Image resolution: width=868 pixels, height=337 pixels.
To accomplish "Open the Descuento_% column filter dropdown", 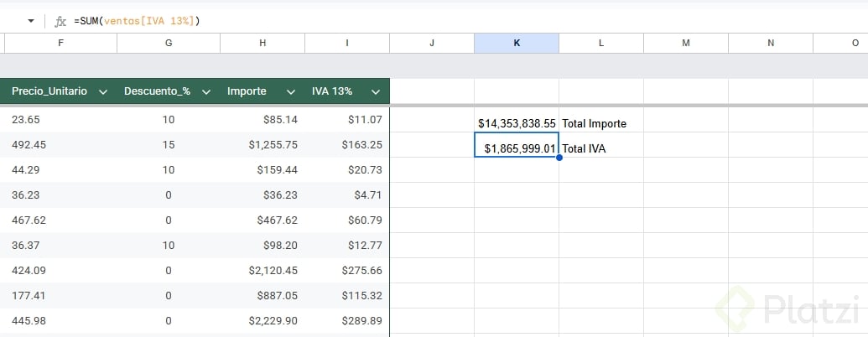I will [x=206, y=91].
